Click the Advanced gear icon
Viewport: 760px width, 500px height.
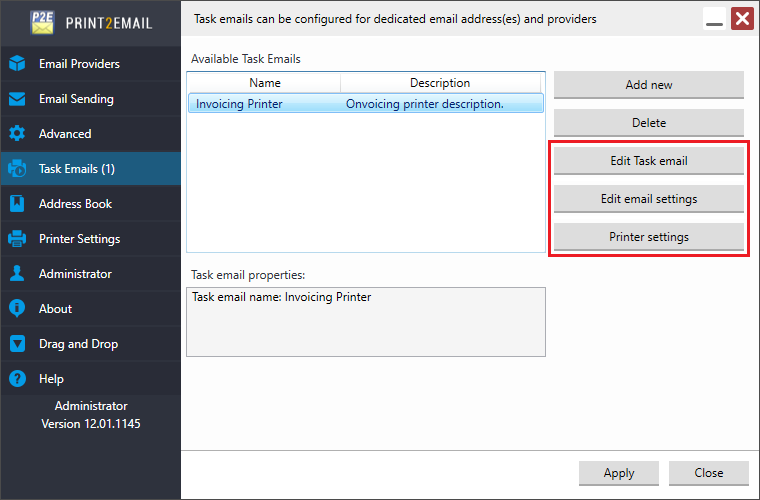click(x=17, y=134)
